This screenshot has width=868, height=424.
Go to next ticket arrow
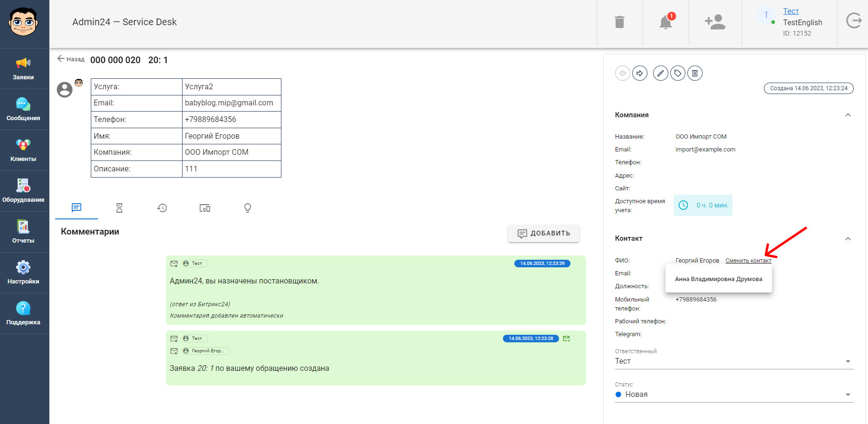(x=640, y=73)
